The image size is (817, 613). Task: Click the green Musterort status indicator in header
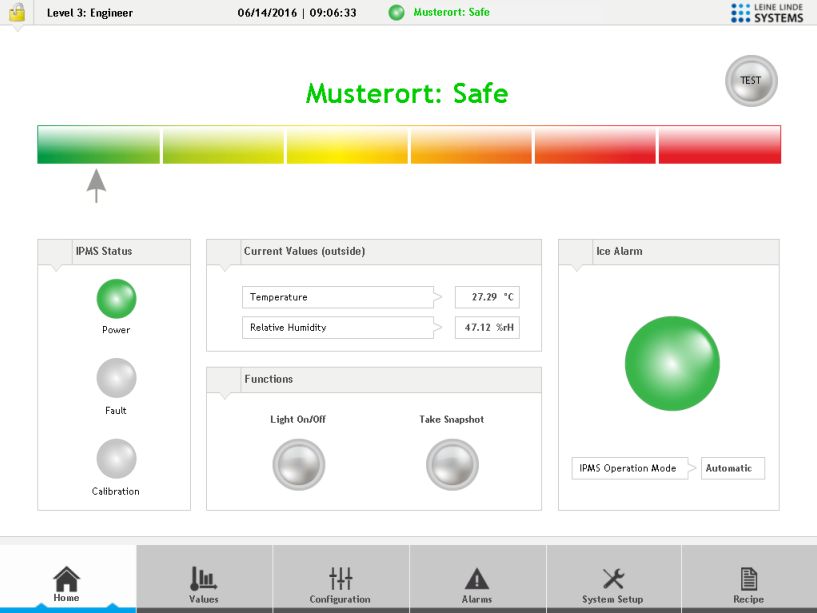click(x=397, y=13)
